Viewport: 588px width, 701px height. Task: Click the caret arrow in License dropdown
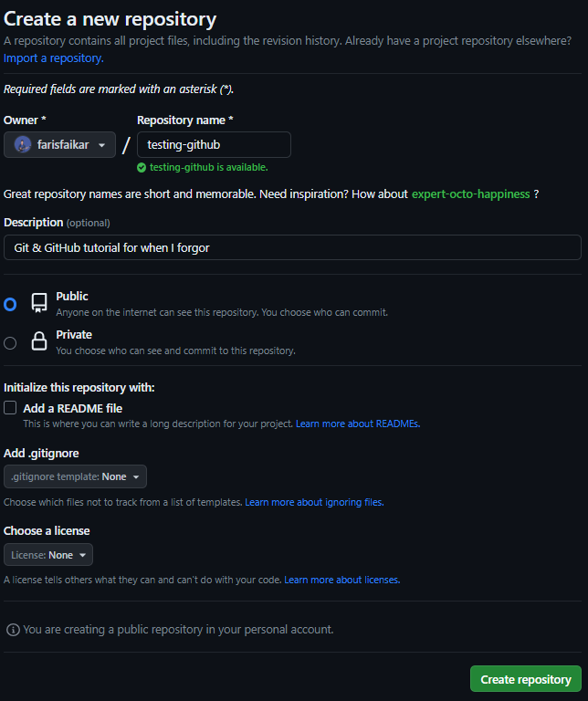tap(82, 555)
